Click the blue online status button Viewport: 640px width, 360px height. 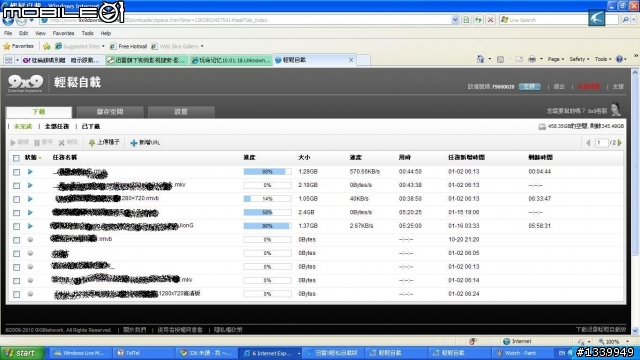[x=529, y=87]
